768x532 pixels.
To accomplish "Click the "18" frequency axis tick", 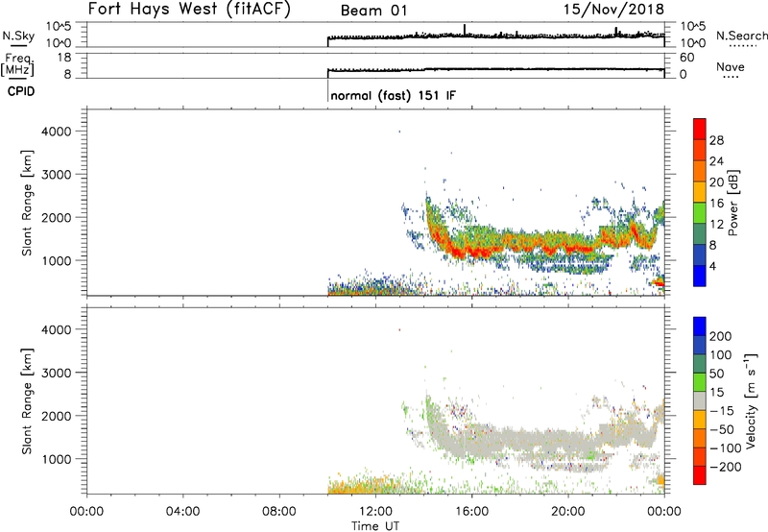I will [x=64, y=58].
